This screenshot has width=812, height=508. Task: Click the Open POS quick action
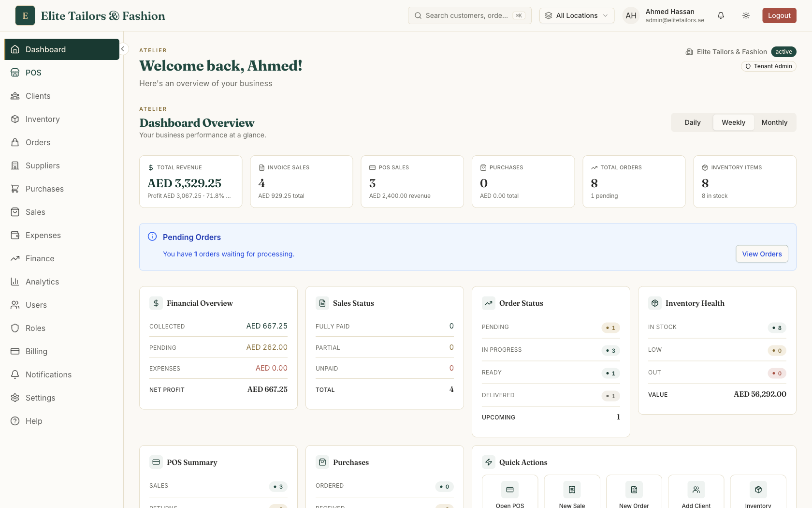510,493
